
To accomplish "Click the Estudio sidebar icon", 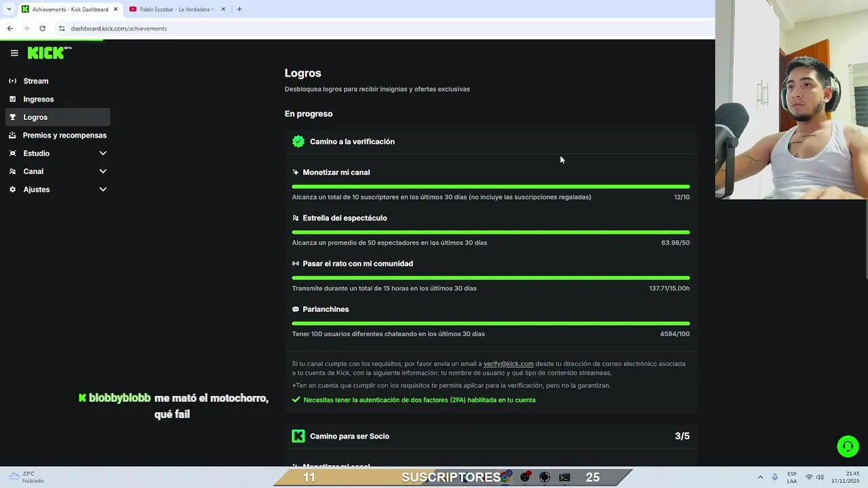I will (x=12, y=153).
